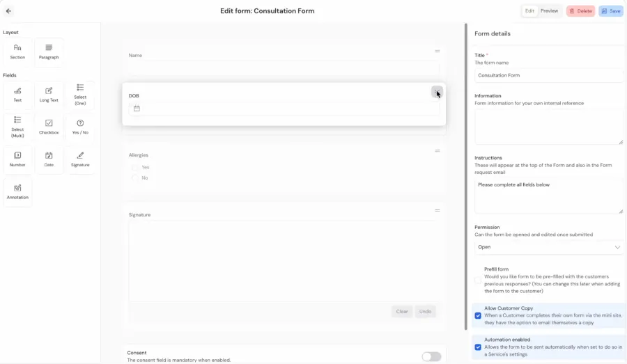Click the Name input field
The image size is (627, 364).
284,67
